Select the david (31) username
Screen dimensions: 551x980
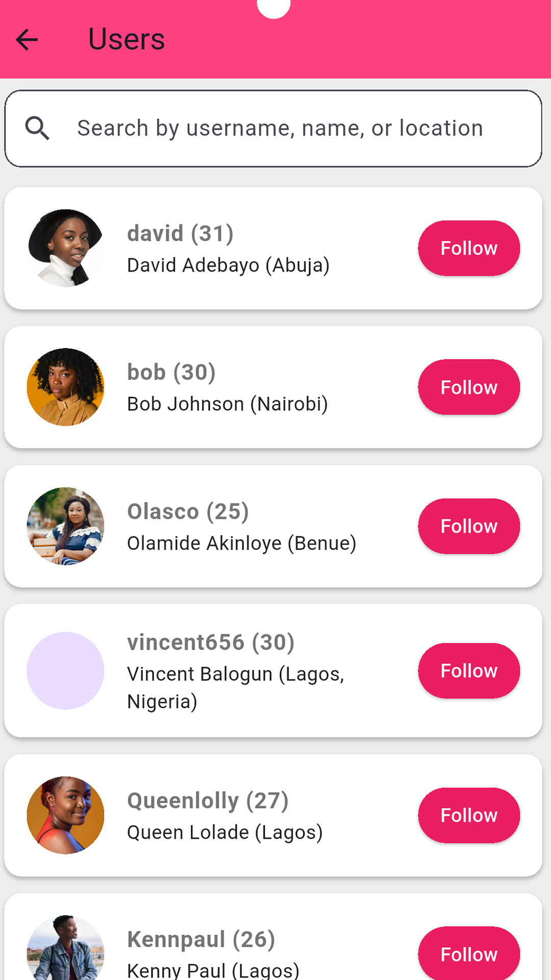[180, 233]
